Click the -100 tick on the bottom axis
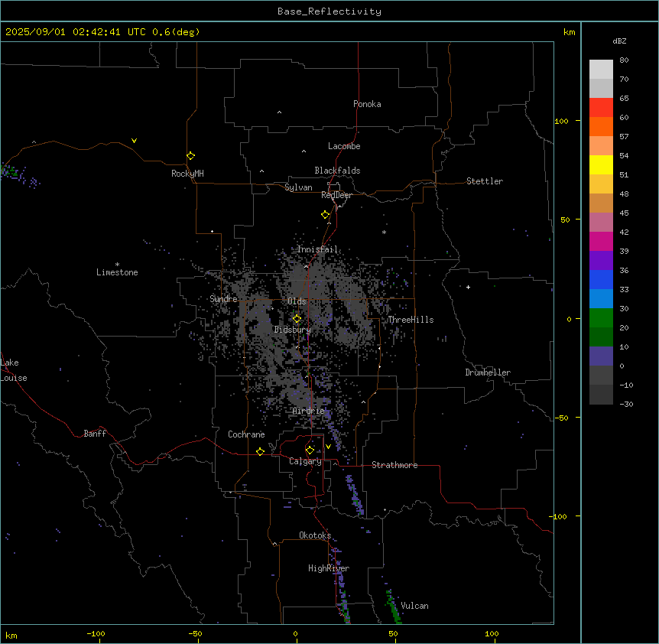This screenshot has height=644, width=659. (x=96, y=633)
